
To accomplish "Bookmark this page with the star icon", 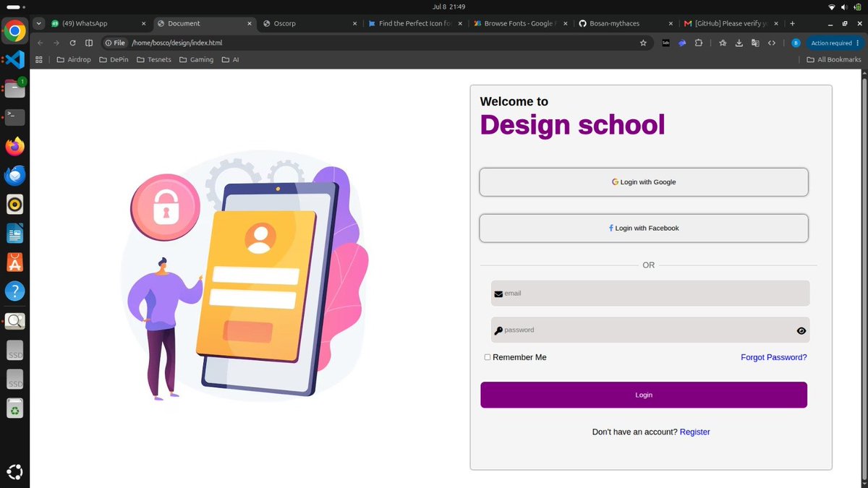I will pos(643,43).
